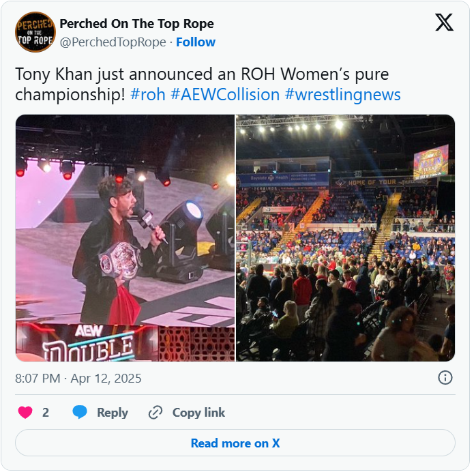The width and height of the screenshot is (476, 472).
Task: Click the Reply text label
Action: tap(113, 413)
